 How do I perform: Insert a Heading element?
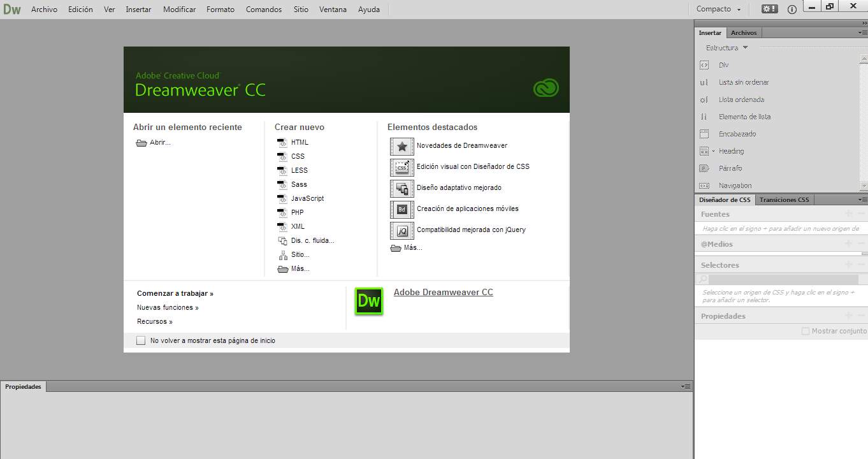click(731, 151)
